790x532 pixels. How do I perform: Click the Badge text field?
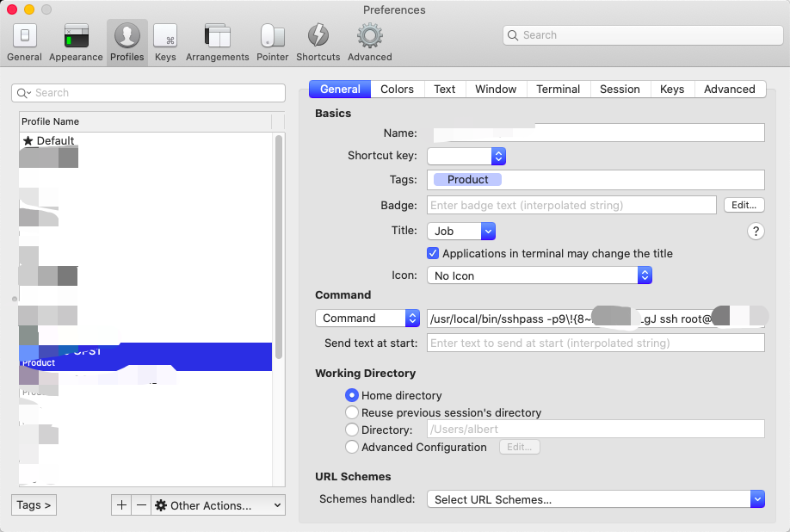tap(571, 205)
